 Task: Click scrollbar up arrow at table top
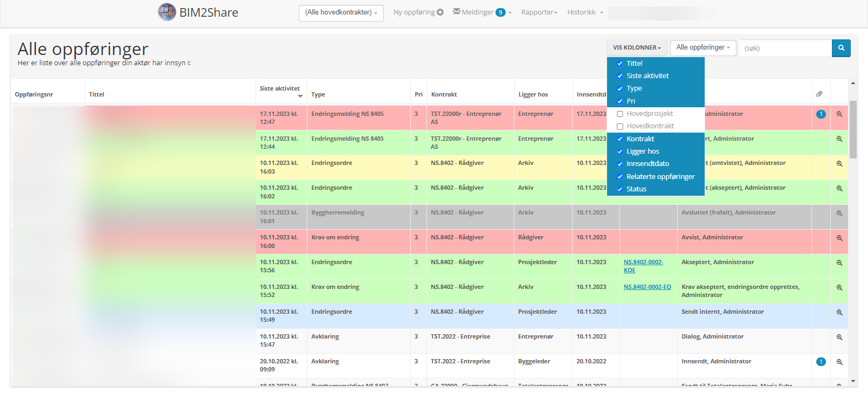point(853,83)
